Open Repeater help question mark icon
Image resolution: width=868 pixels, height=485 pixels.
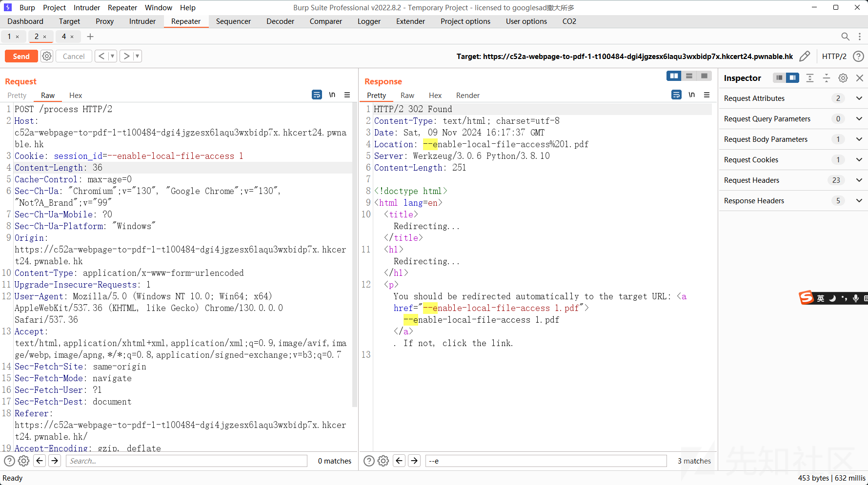tap(858, 56)
